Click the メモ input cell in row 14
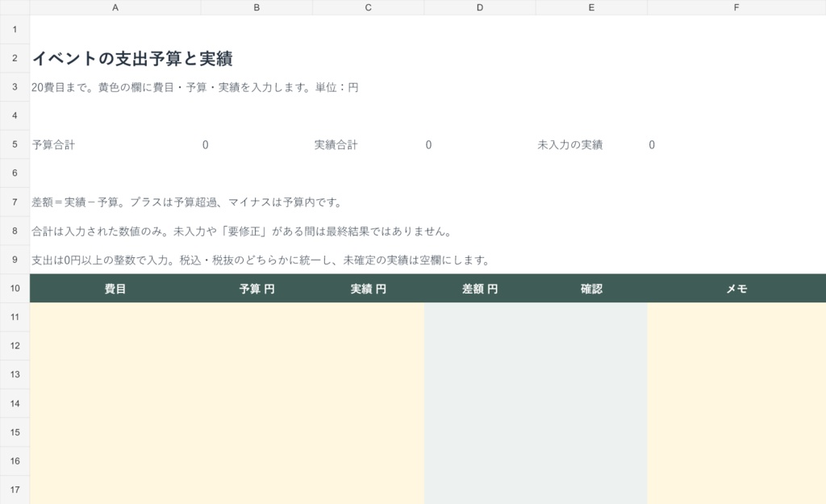Viewport: 826px width, 504px height. coord(736,403)
